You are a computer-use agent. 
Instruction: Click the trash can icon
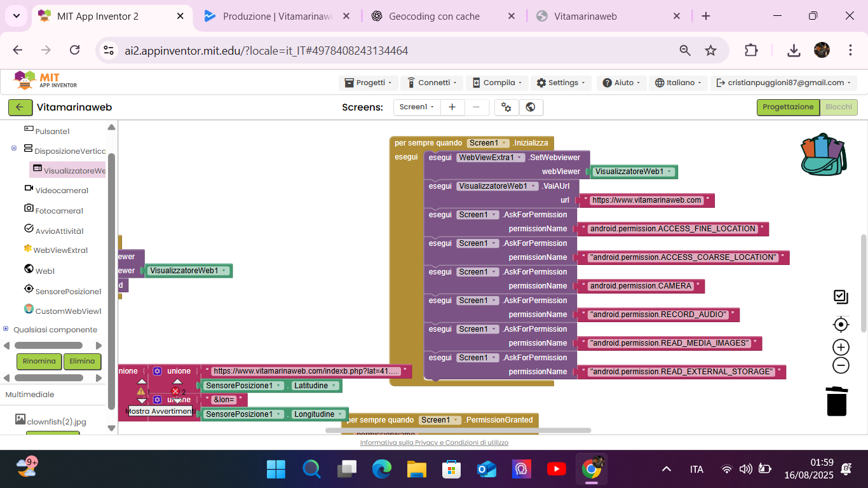point(837,400)
